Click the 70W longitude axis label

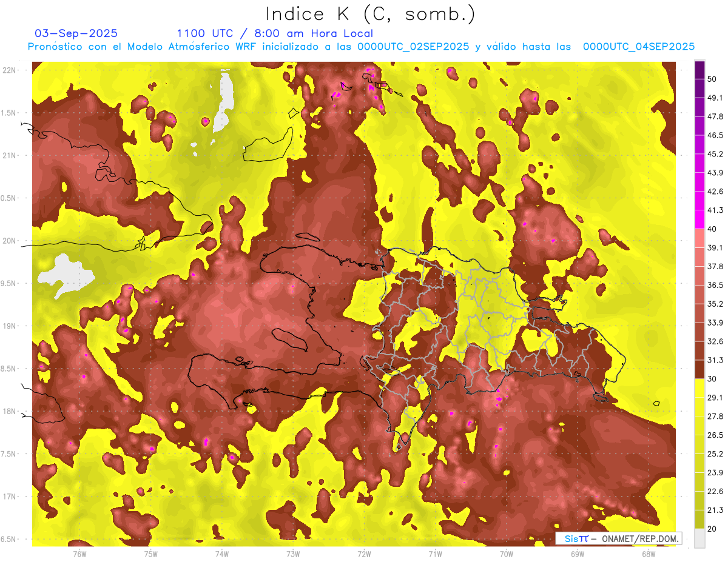[x=507, y=554]
